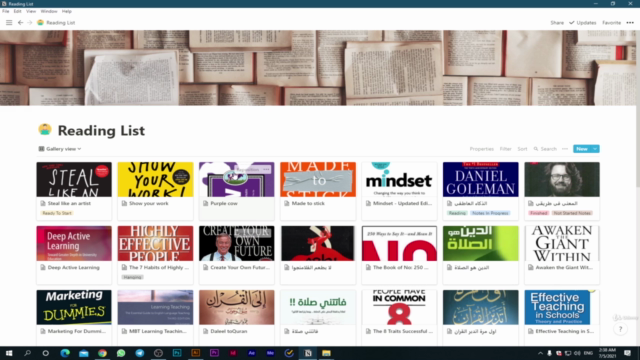The width and height of the screenshot is (640, 360).
Task: Click 'MBT Learning Teachin...' card title
Action: (x=158, y=331)
